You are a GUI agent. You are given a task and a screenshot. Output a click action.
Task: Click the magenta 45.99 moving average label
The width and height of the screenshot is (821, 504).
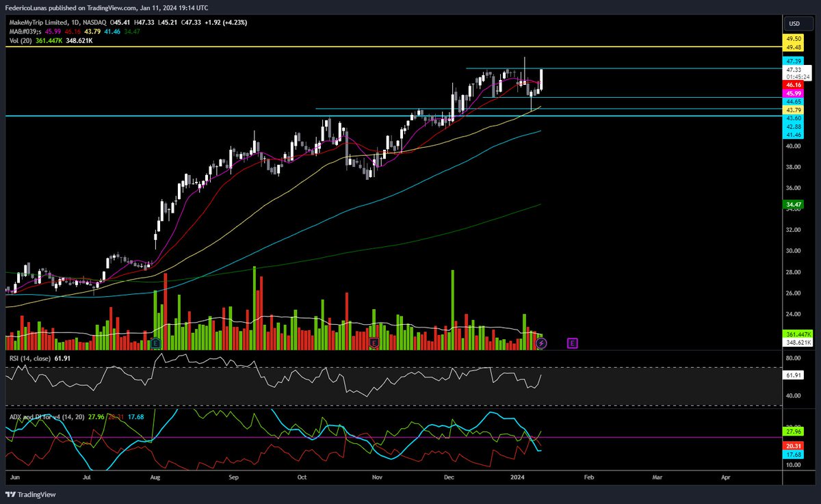click(x=794, y=93)
